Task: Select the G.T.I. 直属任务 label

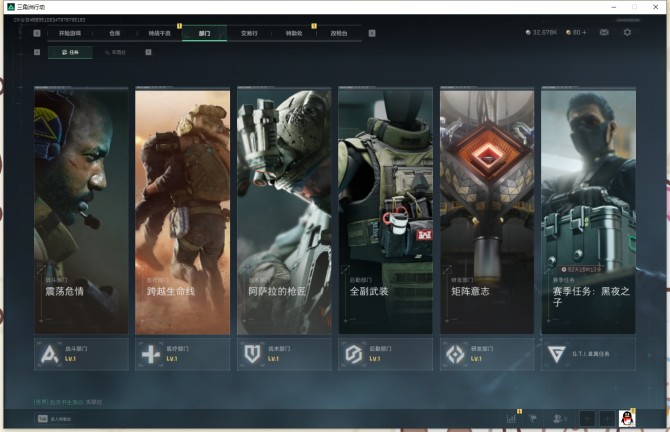Action: (591, 354)
